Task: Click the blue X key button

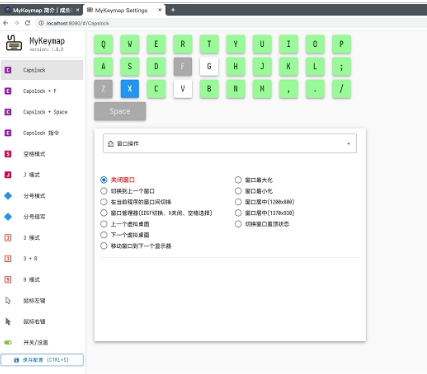Action: tap(130, 89)
